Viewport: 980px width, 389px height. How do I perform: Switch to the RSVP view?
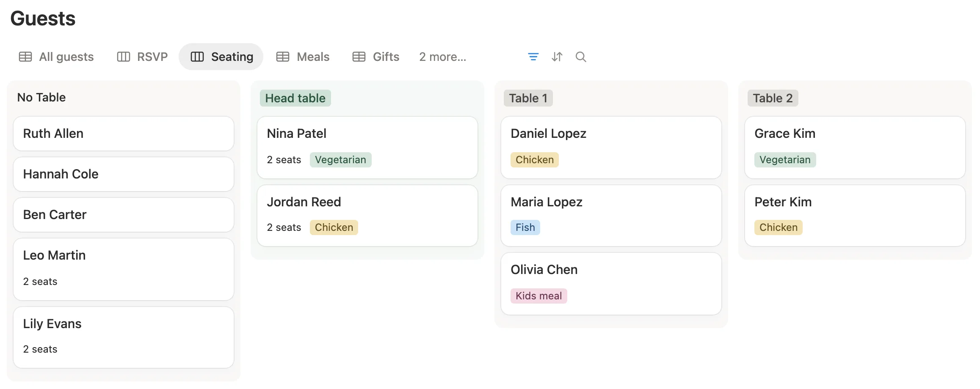142,57
